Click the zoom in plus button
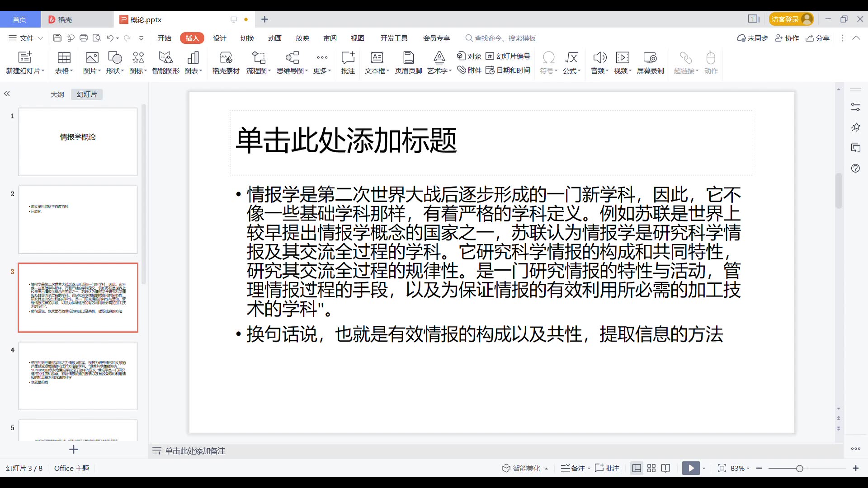This screenshot has width=868, height=488. 855,469
